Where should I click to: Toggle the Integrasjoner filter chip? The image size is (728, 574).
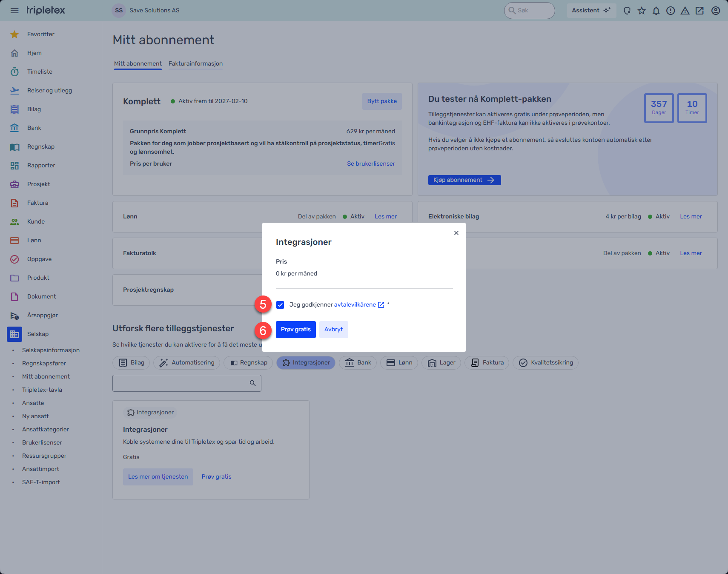(306, 363)
